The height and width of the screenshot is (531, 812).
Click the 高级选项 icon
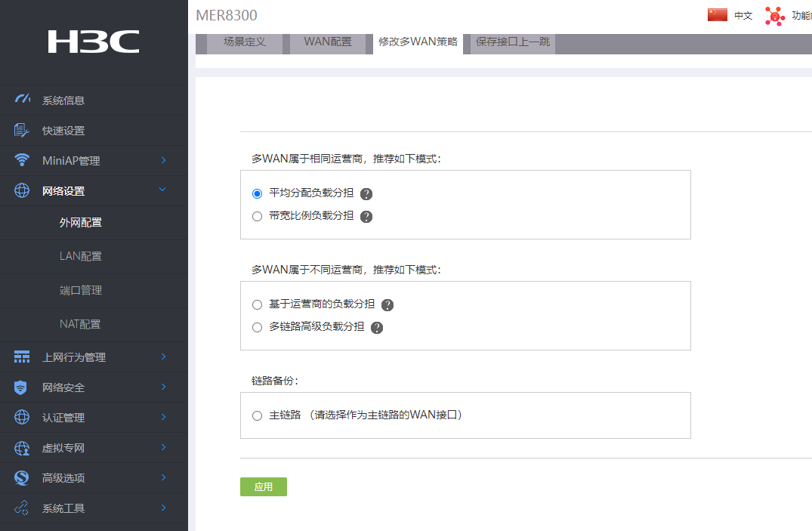pyautogui.click(x=21, y=477)
